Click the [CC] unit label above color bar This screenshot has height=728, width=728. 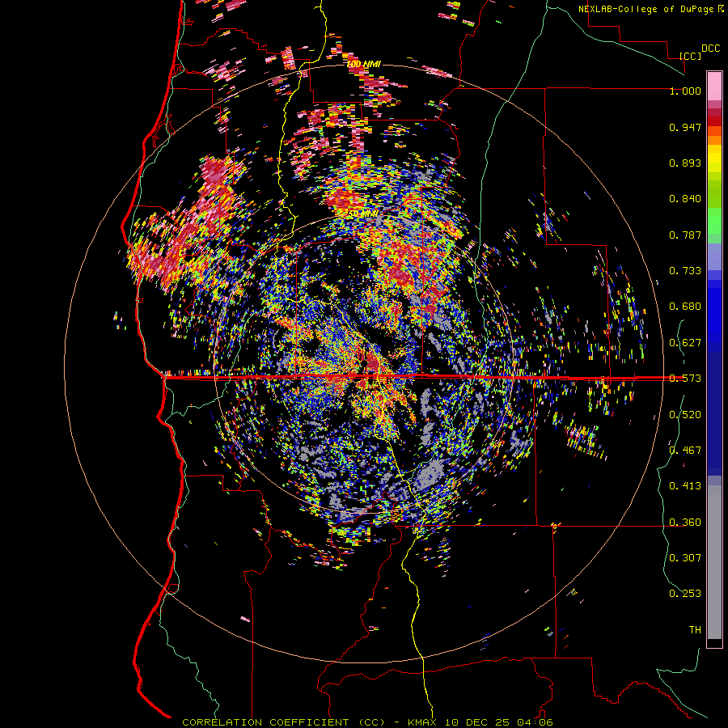click(x=690, y=56)
